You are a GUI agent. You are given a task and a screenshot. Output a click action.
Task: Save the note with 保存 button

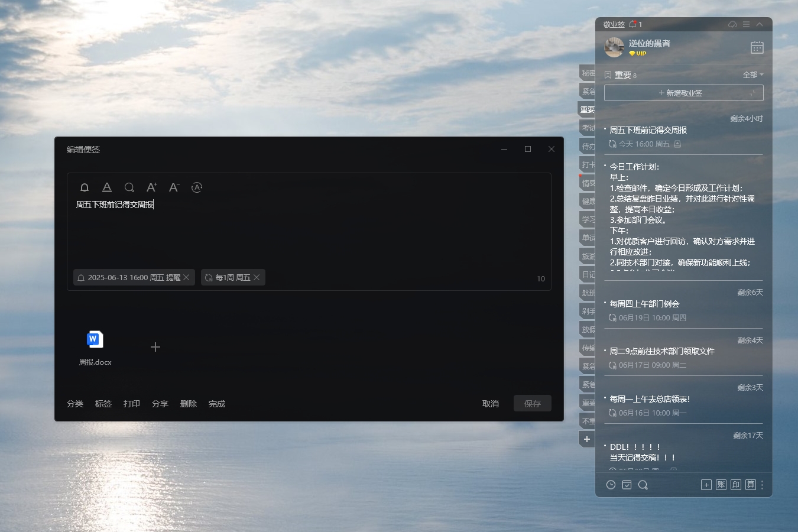click(x=533, y=403)
